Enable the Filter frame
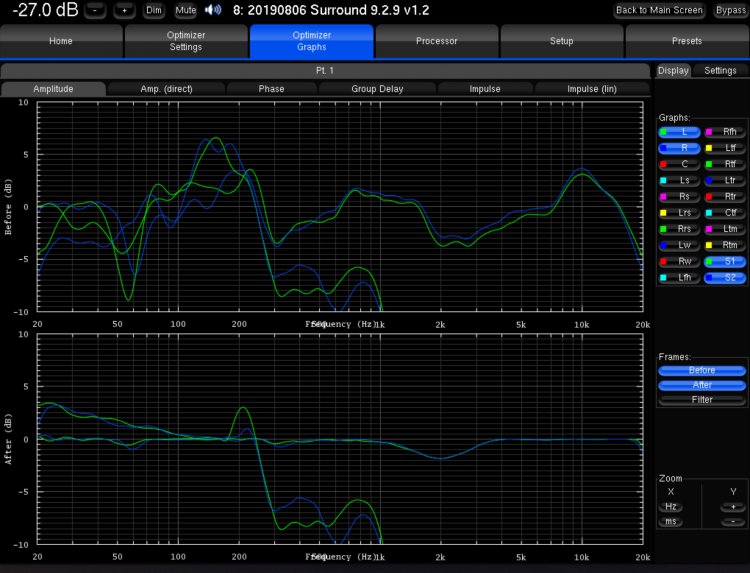This screenshot has height=573, width=750. (702, 400)
